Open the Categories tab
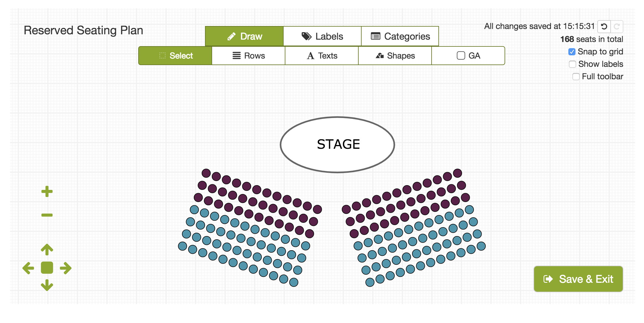644x323 pixels. (x=400, y=36)
